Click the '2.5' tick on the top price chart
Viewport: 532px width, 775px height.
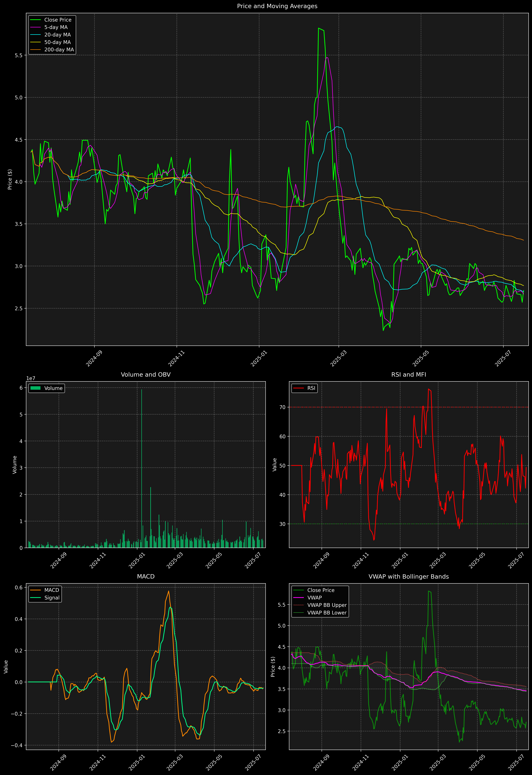coord(19,308)
